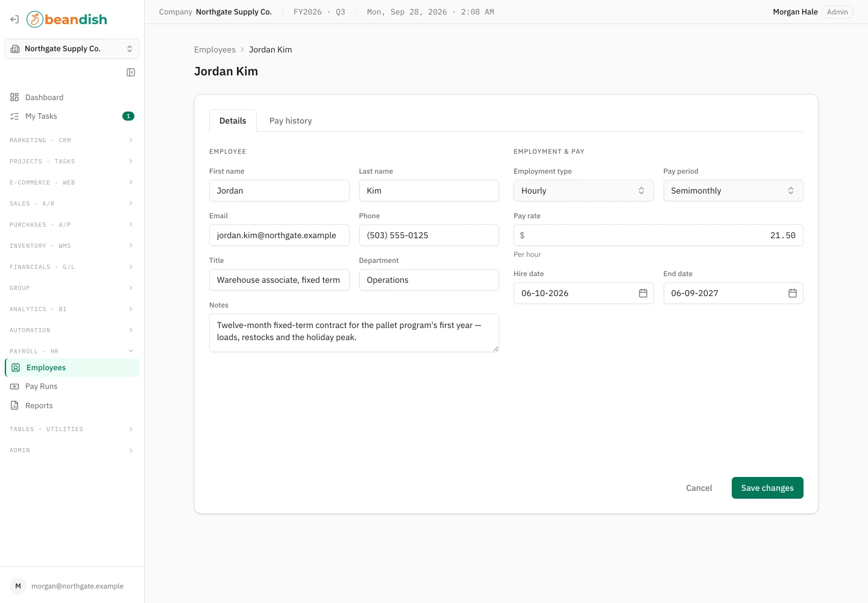The image size is (868, 603).
Task: Open the Pay period dropdown
Action: pyautogui.click(x=733, y=191)
